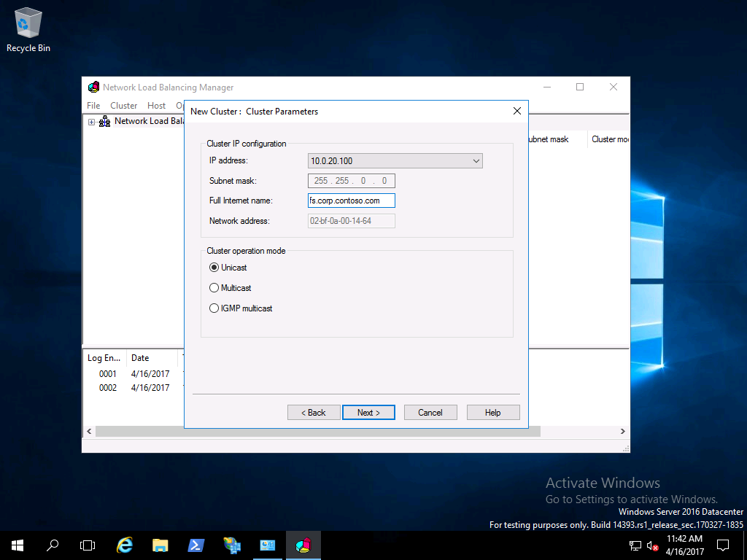Viewport: 747px width, 560px height.
Task: Click the Next button
Action: point(368,413)
